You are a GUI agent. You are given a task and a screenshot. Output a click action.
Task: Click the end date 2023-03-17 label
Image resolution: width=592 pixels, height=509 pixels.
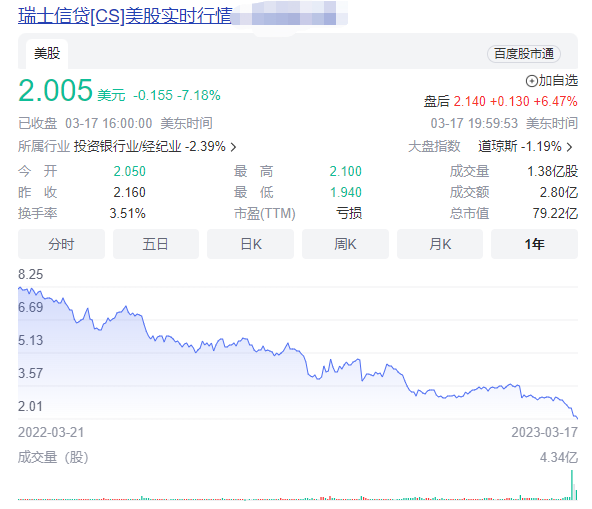[x=544, y=432]
